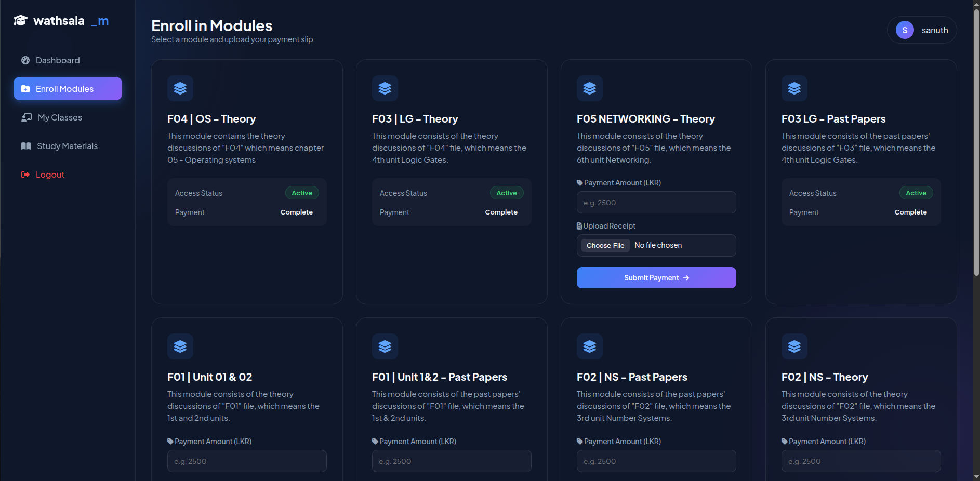Click the 'F05 NETWORKING – Theory' title
The width and height of the screenshot is (980, 481).
tap(646, 119)
